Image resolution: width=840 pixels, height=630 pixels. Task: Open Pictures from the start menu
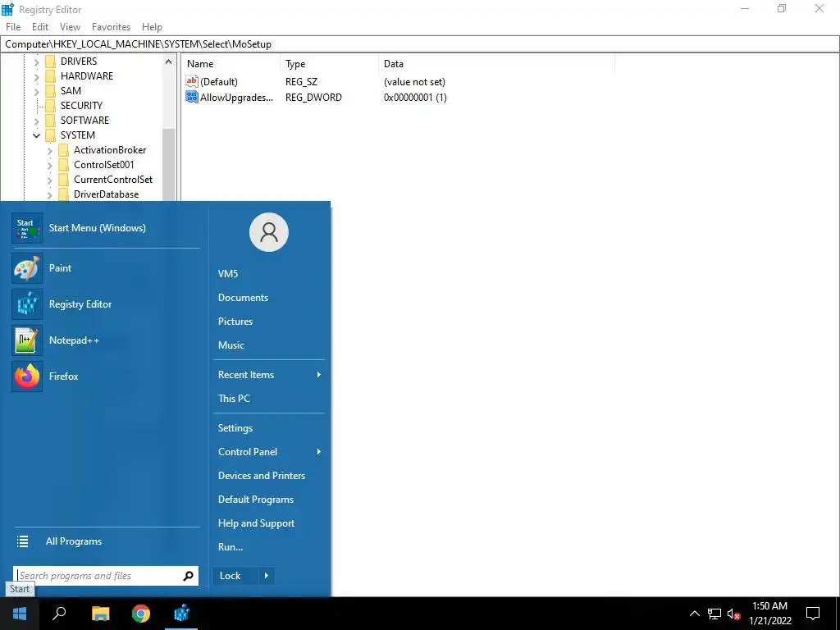pyautogui.click(x=235, y=322)
